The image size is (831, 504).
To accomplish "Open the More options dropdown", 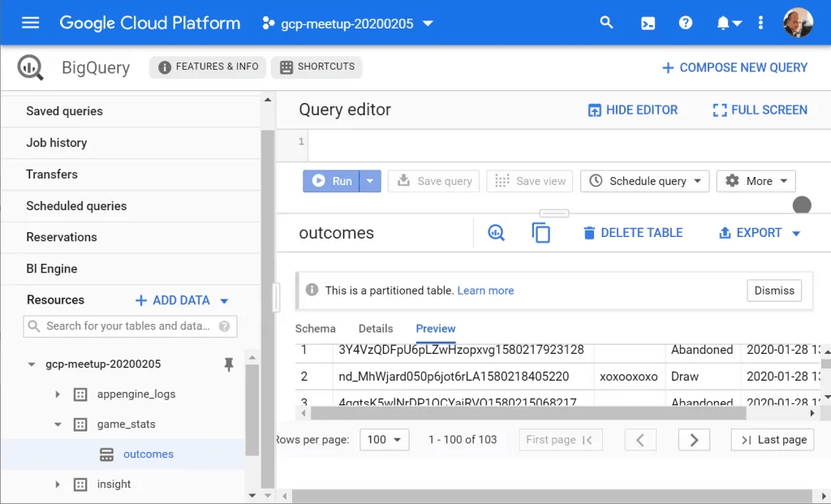I will [x=756, y=181].
